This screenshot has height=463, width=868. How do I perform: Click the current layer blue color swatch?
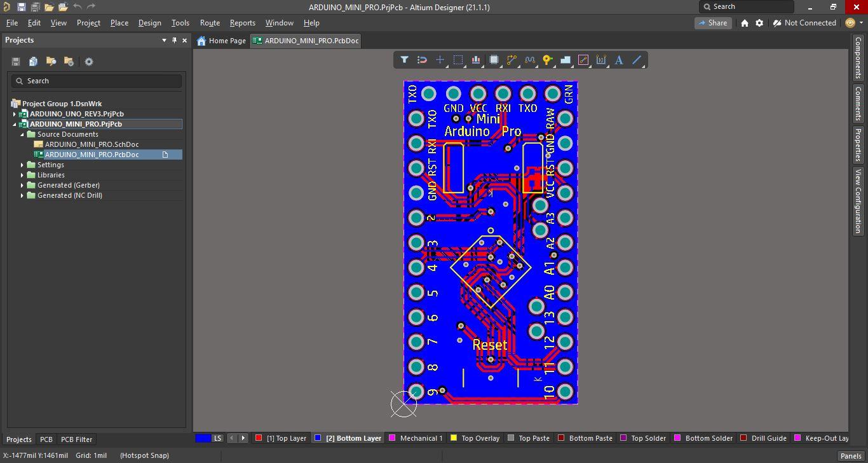pos(203,438)
